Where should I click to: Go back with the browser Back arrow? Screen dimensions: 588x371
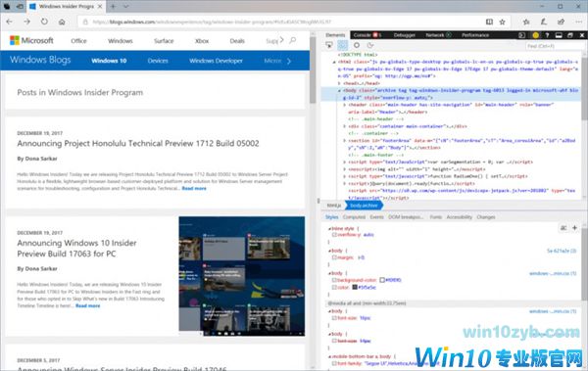tap(10, 22)
